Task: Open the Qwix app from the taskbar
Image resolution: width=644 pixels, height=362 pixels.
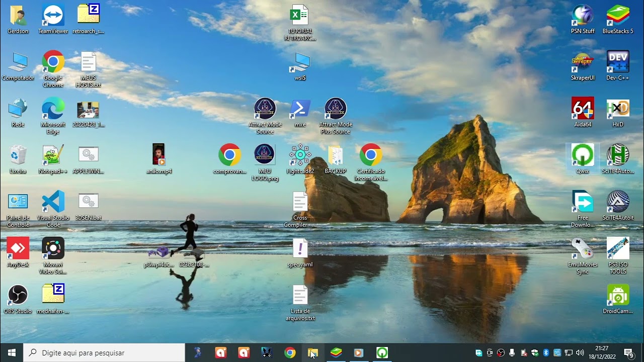Action: [382, 352]
